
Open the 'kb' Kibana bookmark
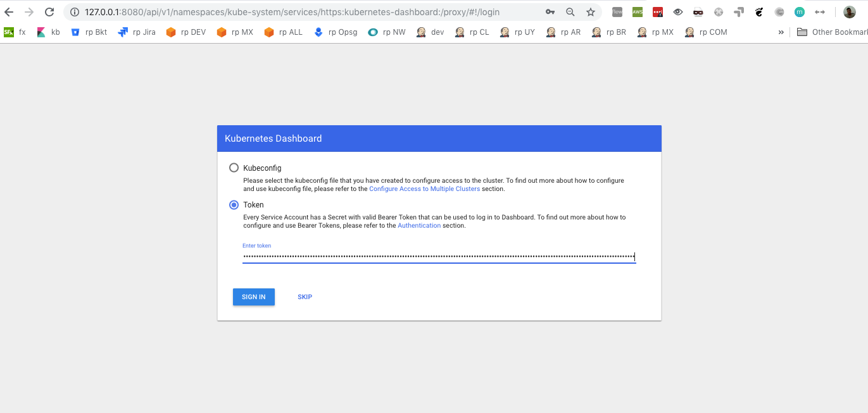48,32
